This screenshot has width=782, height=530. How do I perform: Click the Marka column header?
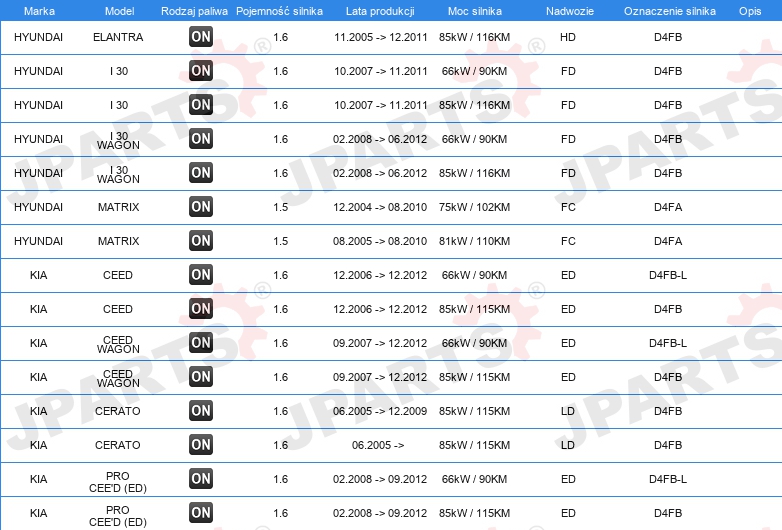point(39,11)
